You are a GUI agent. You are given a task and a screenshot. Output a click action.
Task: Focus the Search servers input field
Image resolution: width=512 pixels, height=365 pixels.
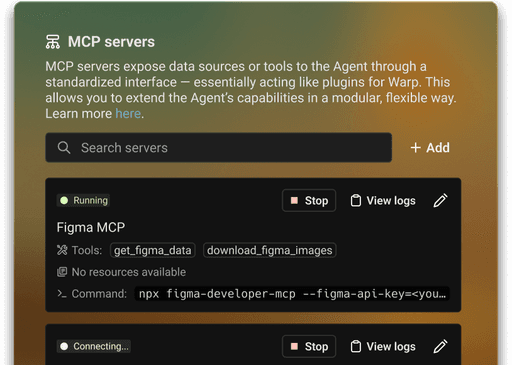[x=218, y=148]
